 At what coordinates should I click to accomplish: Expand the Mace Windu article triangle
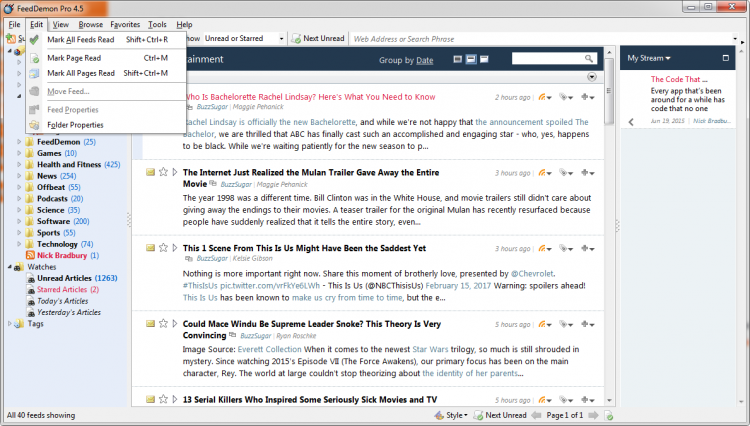click(x=175, y=324)
